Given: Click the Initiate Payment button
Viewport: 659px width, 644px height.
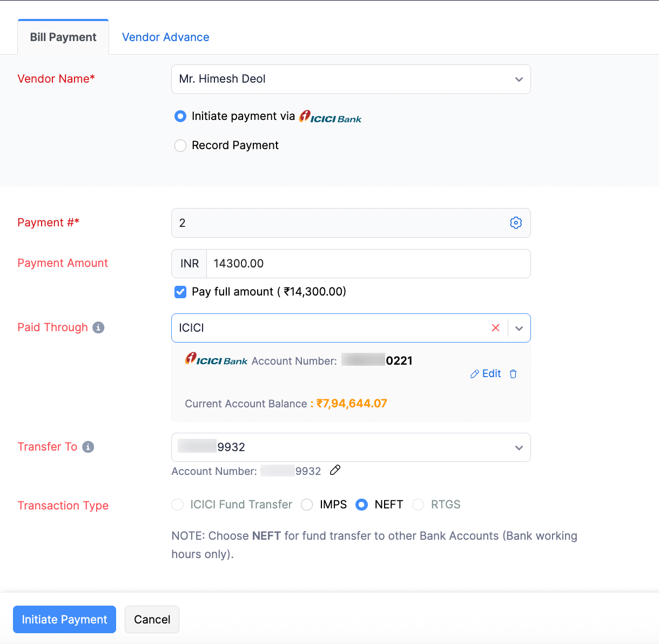Looking at the screenshot, I should click(64, 619).
